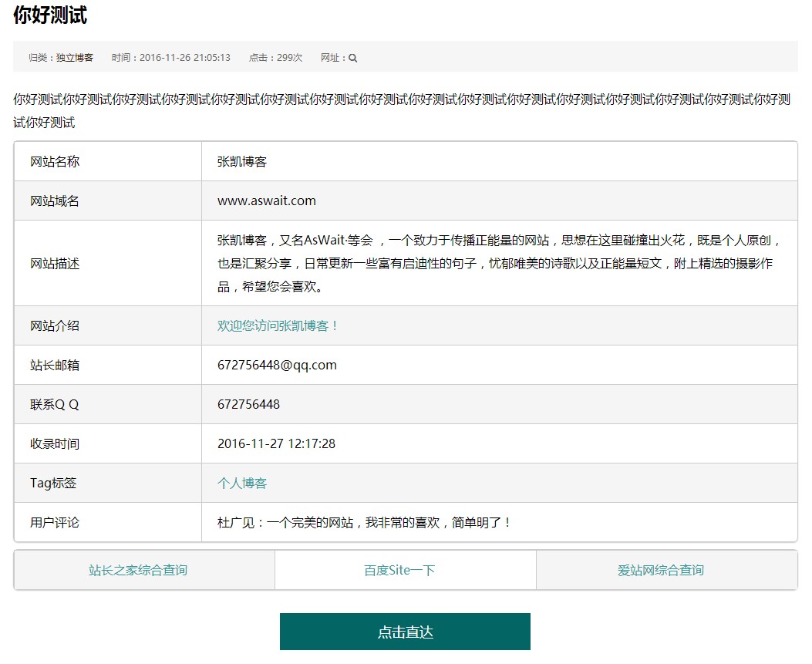Click the page title 你好测试
This screenshot has height=664, width=812.
50,15
